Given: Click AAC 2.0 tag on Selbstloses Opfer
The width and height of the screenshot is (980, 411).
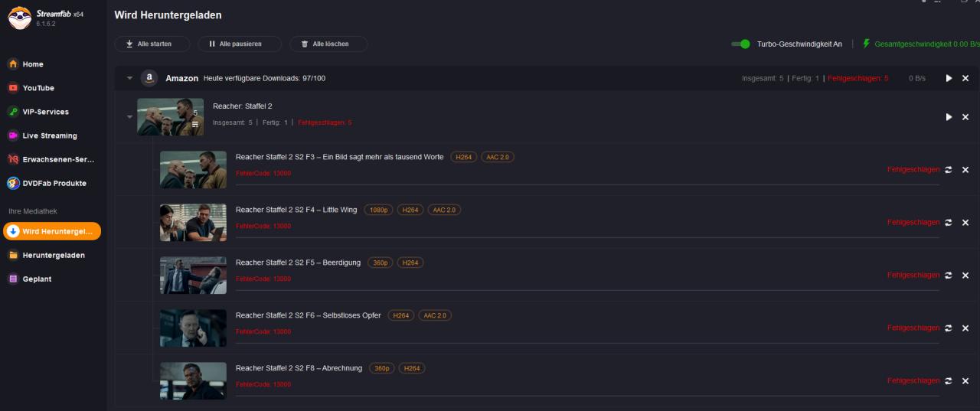Looking at the screenshot, I should click(x=435, y=315).
